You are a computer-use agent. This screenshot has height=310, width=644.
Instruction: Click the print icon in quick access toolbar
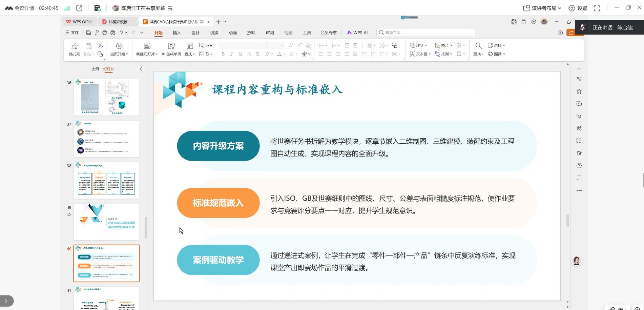click(x=105, y=33)
